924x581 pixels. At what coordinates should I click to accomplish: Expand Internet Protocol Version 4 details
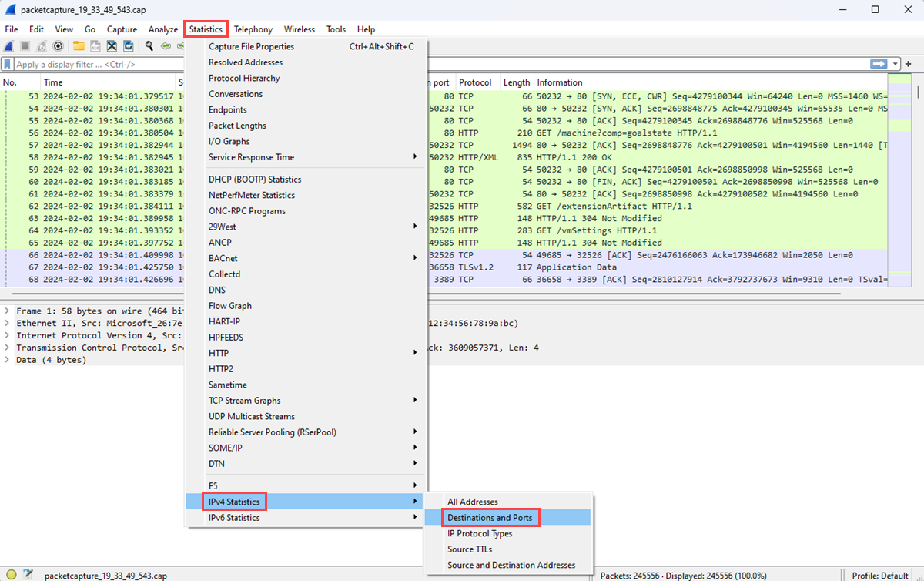click(6, 335)
